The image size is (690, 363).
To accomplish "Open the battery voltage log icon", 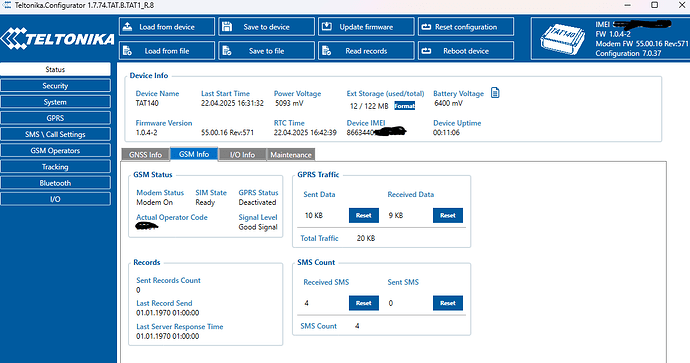I will [495, 93].
